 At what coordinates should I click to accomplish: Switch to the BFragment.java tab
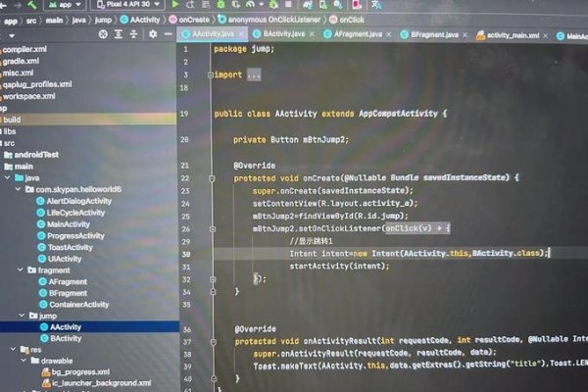tap(434, 35)
